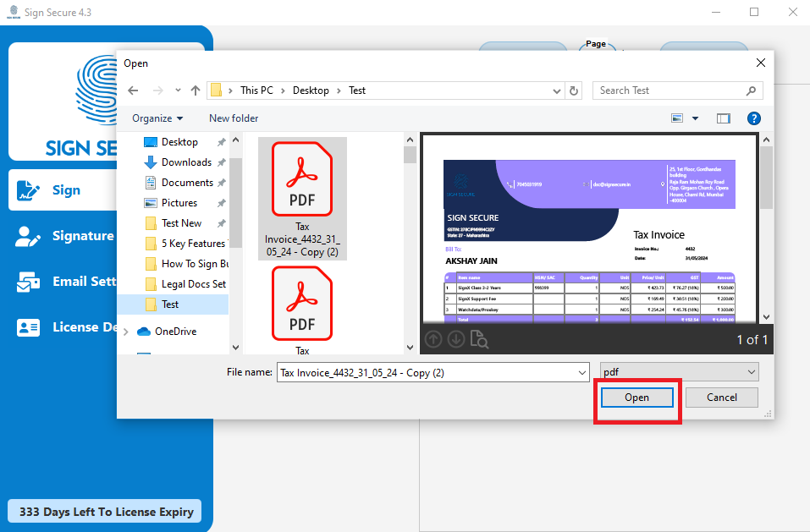Go to previous page in preview

coord(433,339)
